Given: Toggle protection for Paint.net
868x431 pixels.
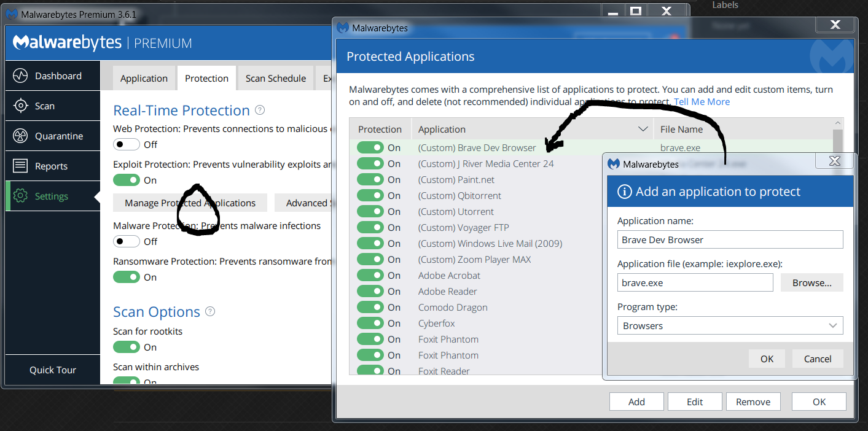Looking at the screenshot, I should (370, 179).
